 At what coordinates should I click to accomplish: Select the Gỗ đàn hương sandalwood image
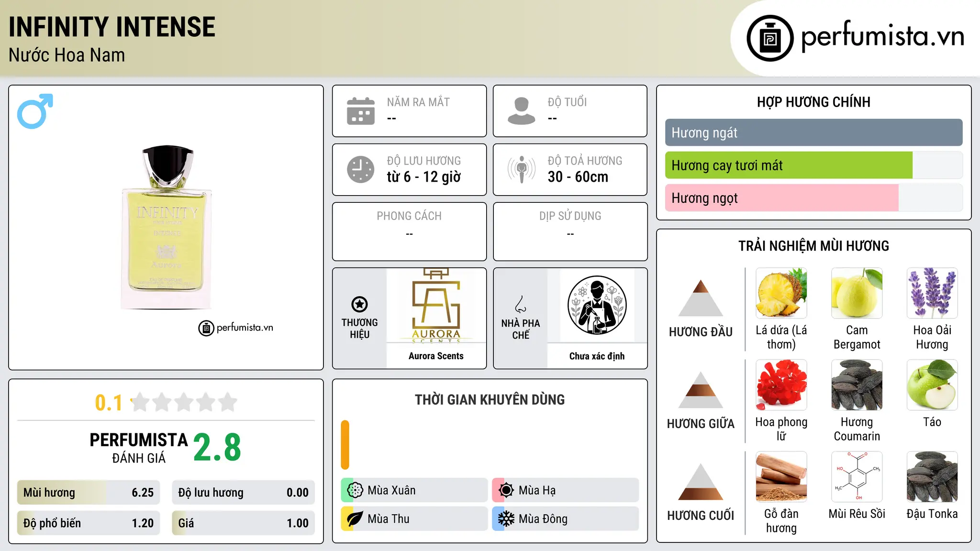click(x=781, y=477)
